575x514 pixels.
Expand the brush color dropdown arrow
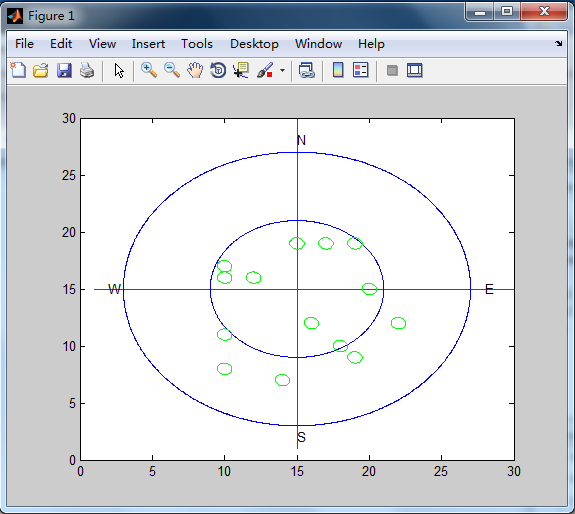[x=282, y=70]
